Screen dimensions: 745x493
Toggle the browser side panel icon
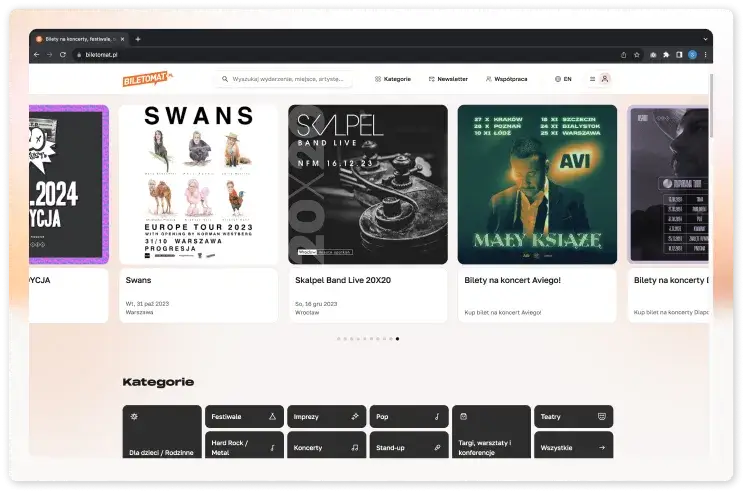(x=679, y=54)
